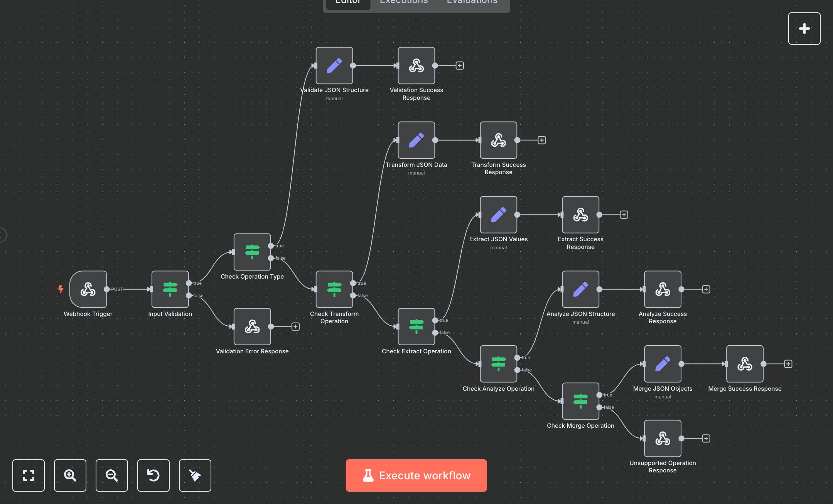Open the add node panel
Viewport: 833px width, 504px height.
pos(804,28)
